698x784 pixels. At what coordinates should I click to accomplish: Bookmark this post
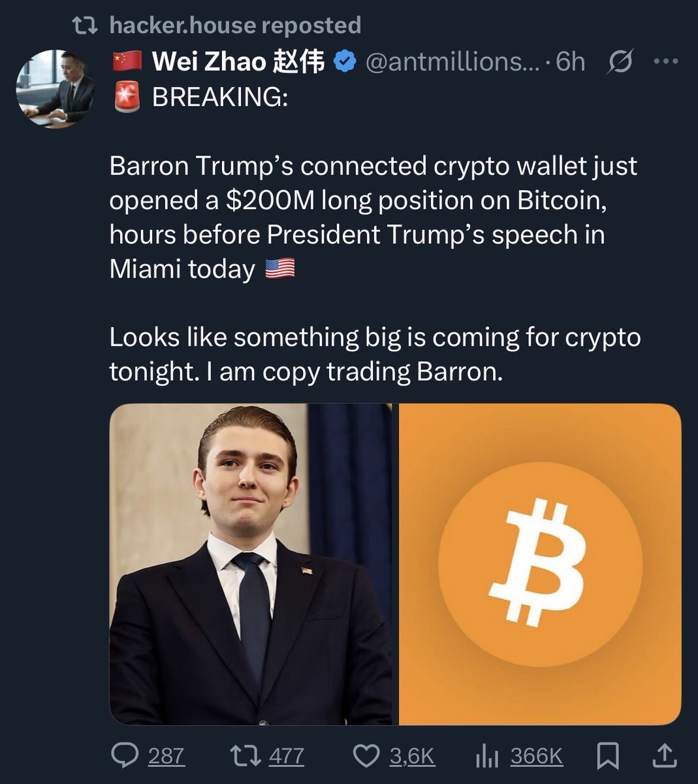(608, 756)
